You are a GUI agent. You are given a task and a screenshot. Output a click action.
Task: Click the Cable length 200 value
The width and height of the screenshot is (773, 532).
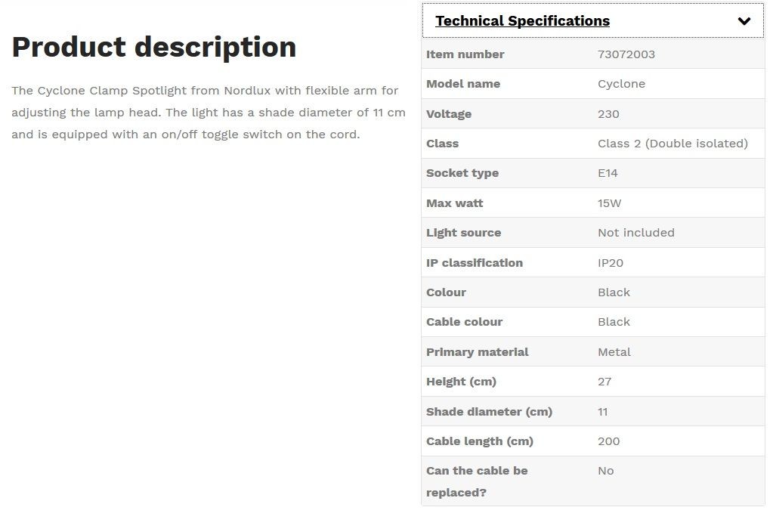point(608,441)
